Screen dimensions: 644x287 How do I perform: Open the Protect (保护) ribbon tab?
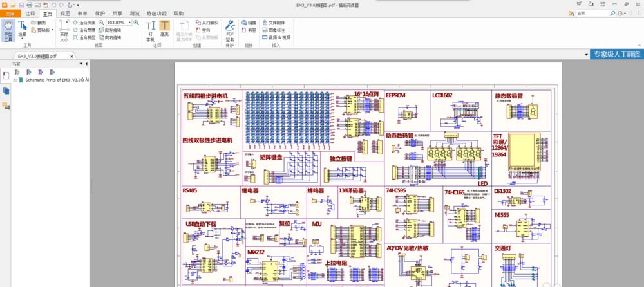(x=100, y=13)
